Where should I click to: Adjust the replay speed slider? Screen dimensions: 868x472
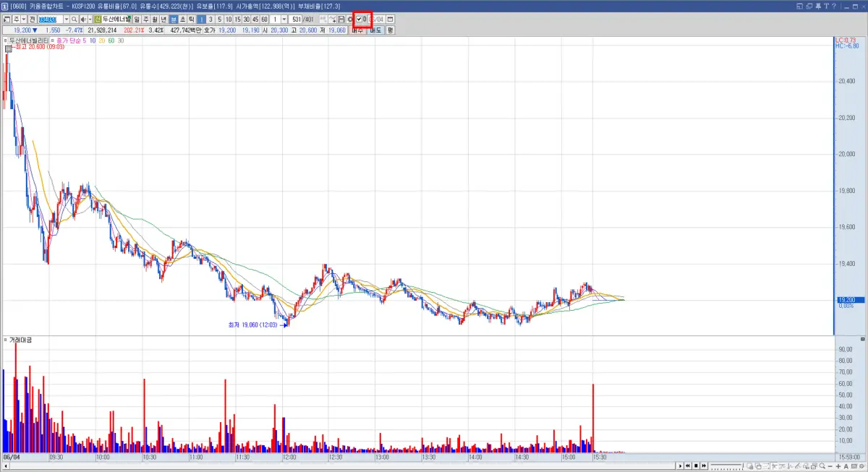tap(726, 466)
